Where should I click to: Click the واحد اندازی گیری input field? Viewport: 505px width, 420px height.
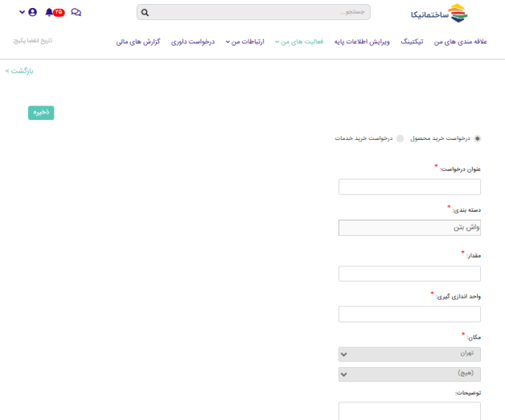[x=409, y=315]
